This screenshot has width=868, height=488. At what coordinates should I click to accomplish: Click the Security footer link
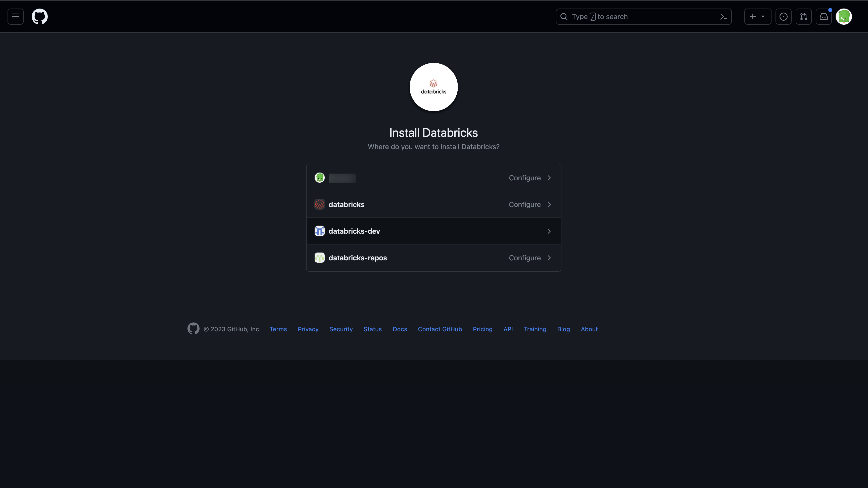pos(341,329)
